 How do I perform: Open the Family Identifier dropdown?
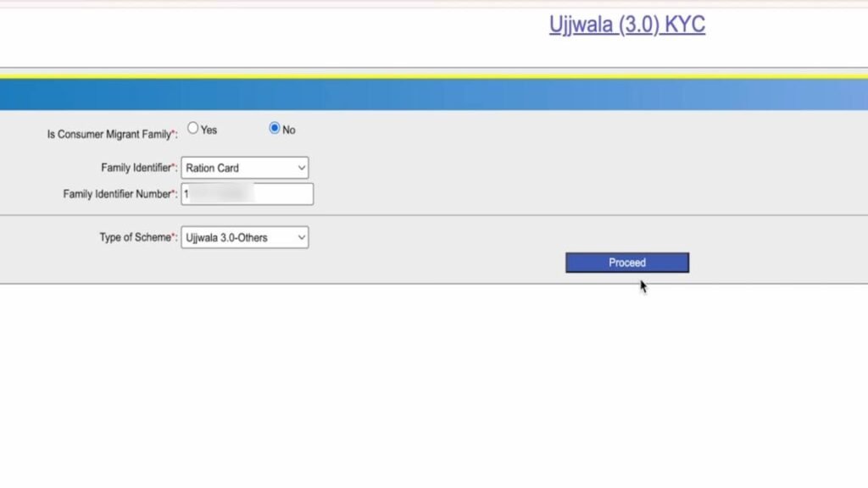coord(245,168)
